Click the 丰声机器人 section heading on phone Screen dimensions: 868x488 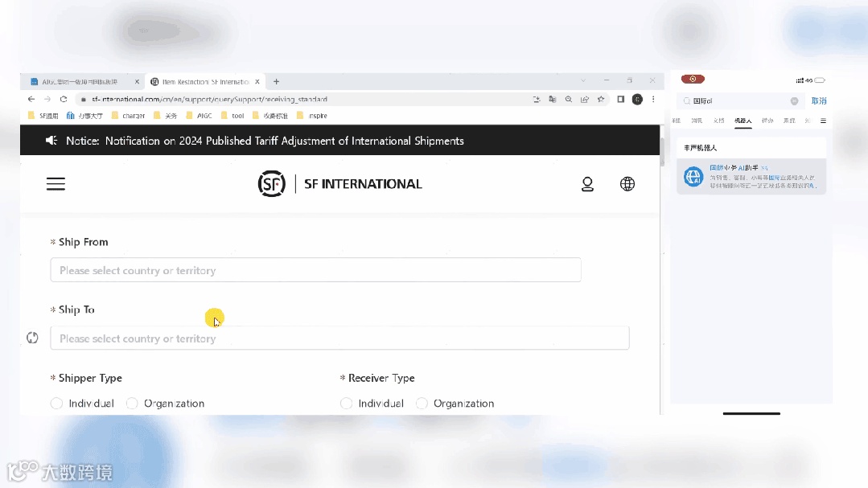(700, 148)
